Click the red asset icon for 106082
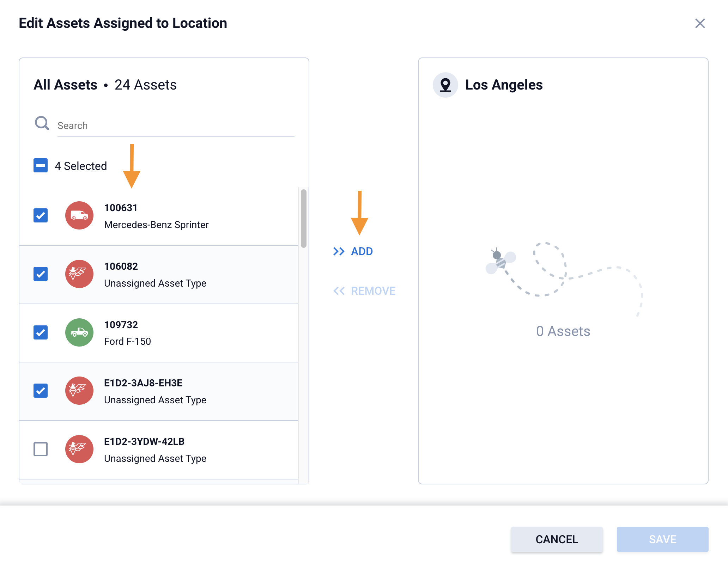 tap(79, 274)
